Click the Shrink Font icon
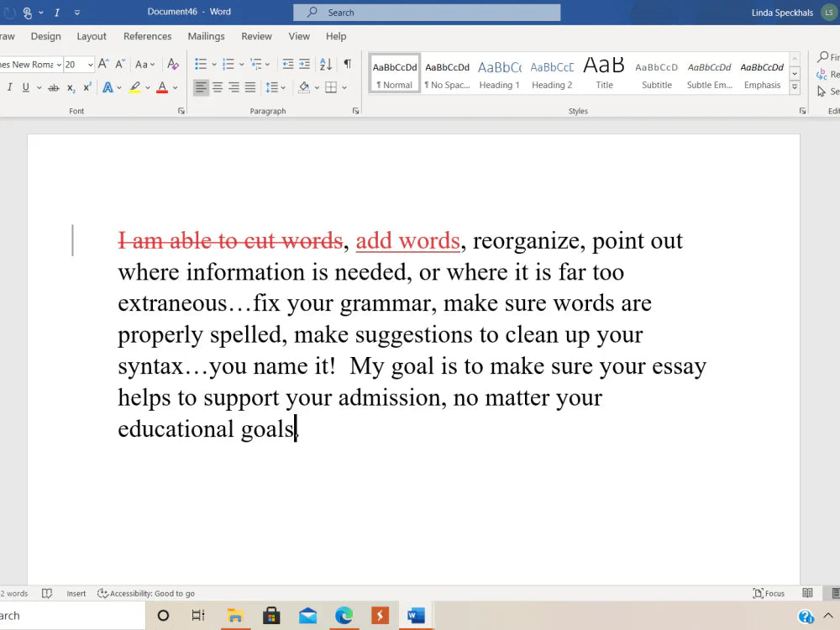The image size is (840, 630). point(120,65)
